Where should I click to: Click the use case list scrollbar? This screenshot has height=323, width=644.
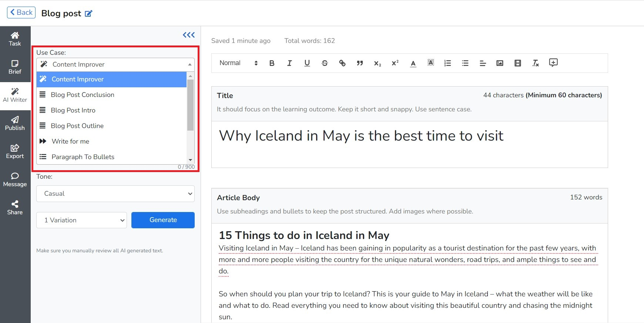tap(190, 105)
